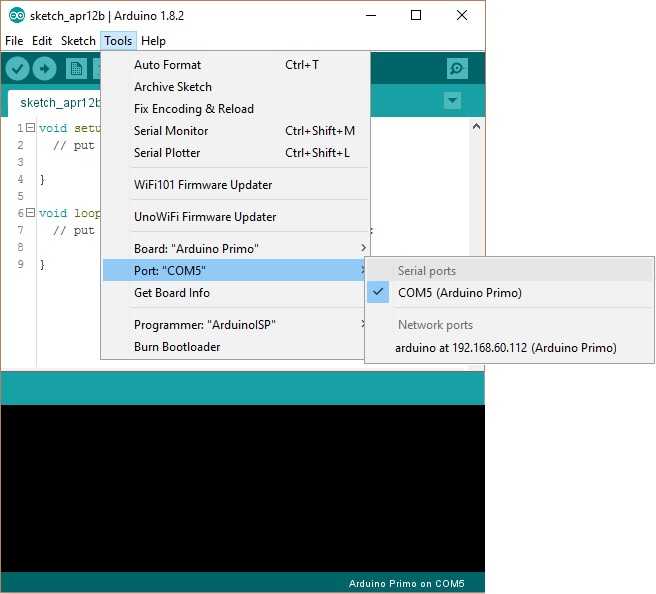Click Get Board Info

[172, 293]
